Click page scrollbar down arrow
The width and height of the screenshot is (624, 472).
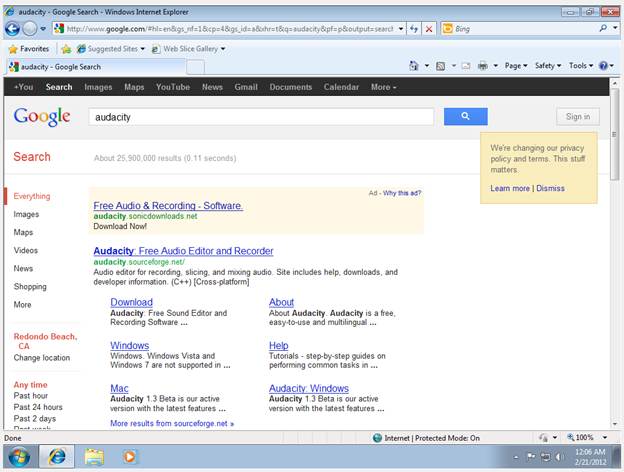[615, 424]
